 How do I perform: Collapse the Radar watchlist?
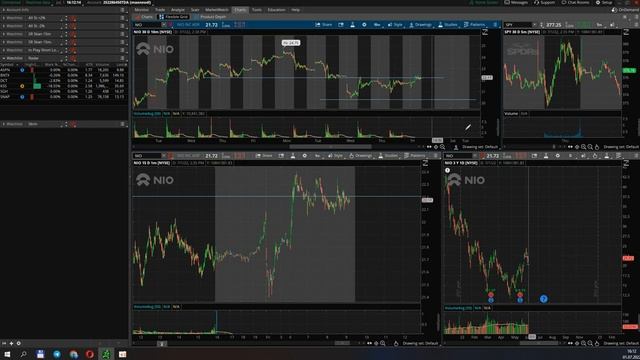[x=4, y=58]
